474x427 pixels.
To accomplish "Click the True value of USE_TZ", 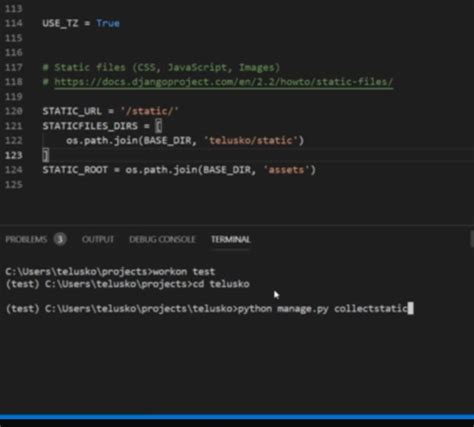I will [x=108, y=23].
